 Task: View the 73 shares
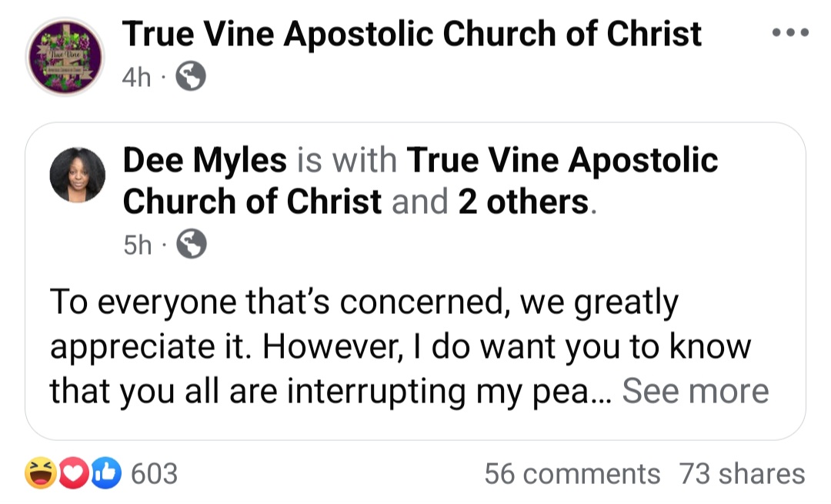coord(742,473)
